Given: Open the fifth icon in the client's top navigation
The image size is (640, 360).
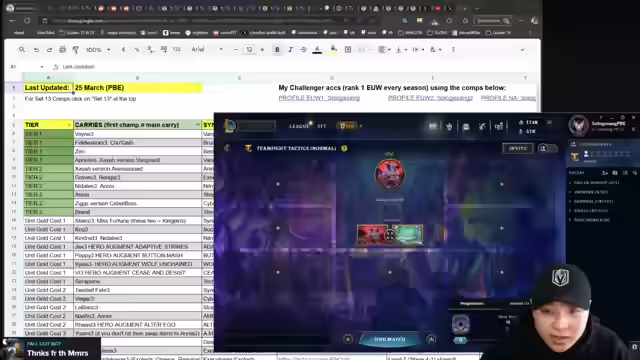Looking at the screenshot, I should coord(499,127).
